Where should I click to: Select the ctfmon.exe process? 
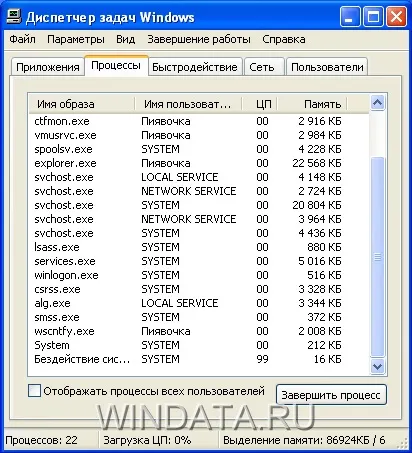[199, 121]
